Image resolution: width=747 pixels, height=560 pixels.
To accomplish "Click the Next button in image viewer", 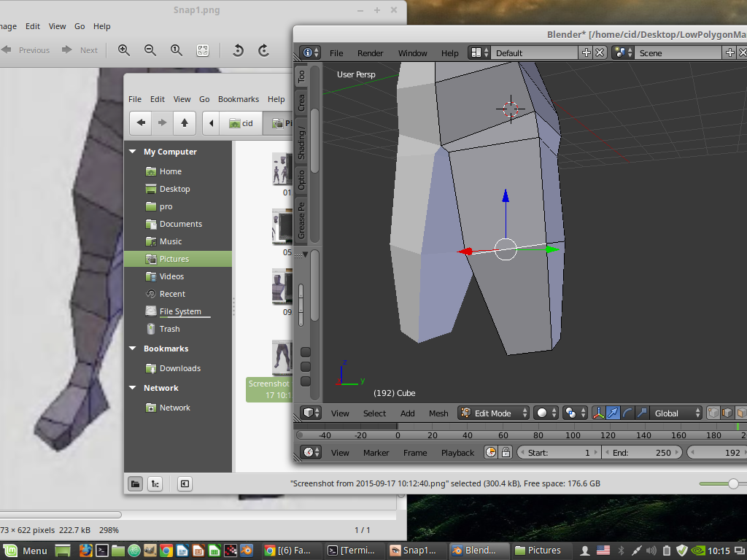I will pyautogui.click(x=80, y=50).
